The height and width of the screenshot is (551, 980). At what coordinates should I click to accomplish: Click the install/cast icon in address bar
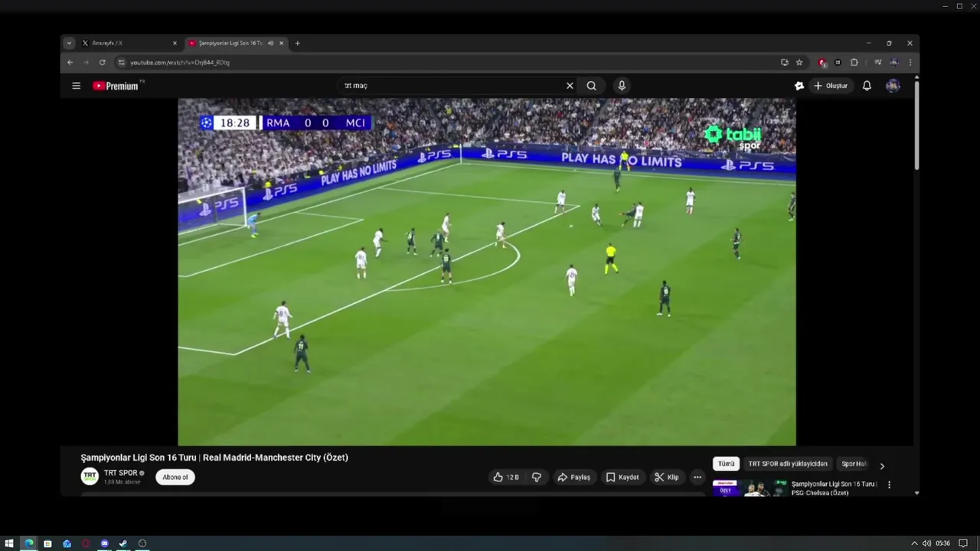tap(784, 62)
